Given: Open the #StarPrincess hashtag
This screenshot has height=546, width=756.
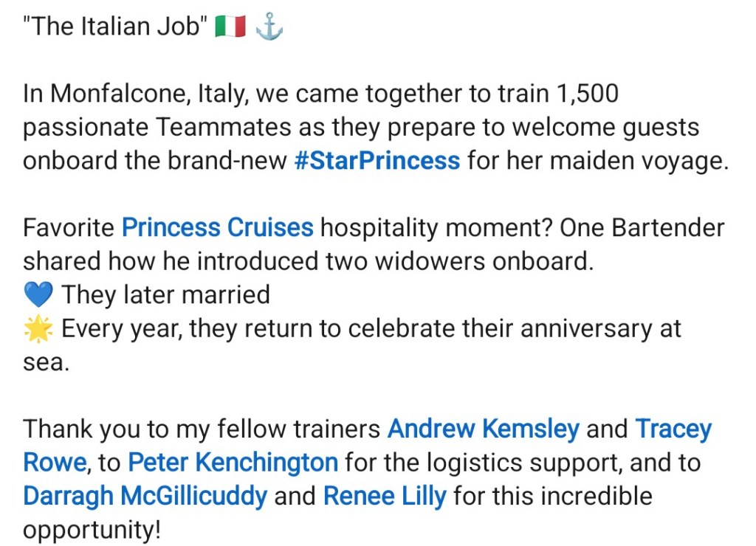Looking at the screenshot, I should (x=377, y=160).
